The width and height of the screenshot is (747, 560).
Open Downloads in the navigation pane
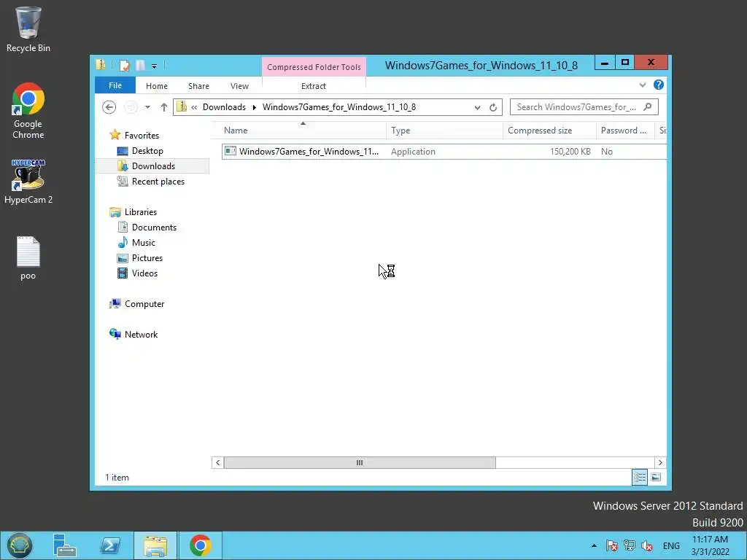[x=153, y=166]
